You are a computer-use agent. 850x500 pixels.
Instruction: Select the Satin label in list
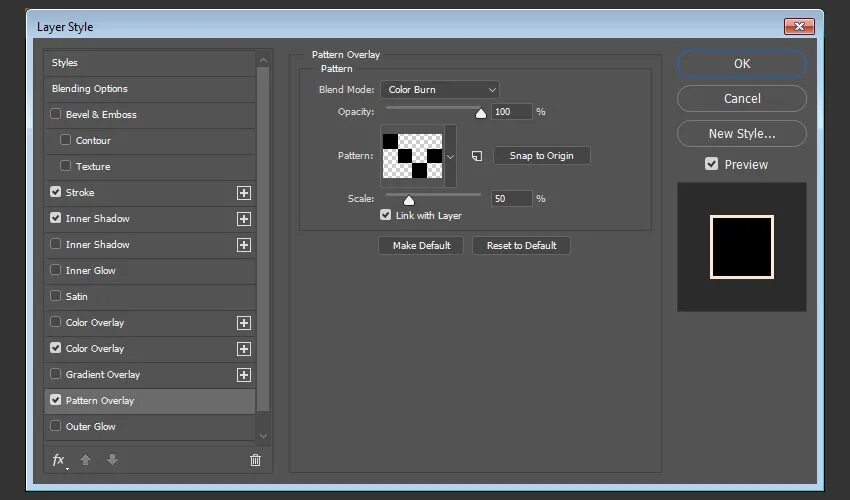point(76,297)
